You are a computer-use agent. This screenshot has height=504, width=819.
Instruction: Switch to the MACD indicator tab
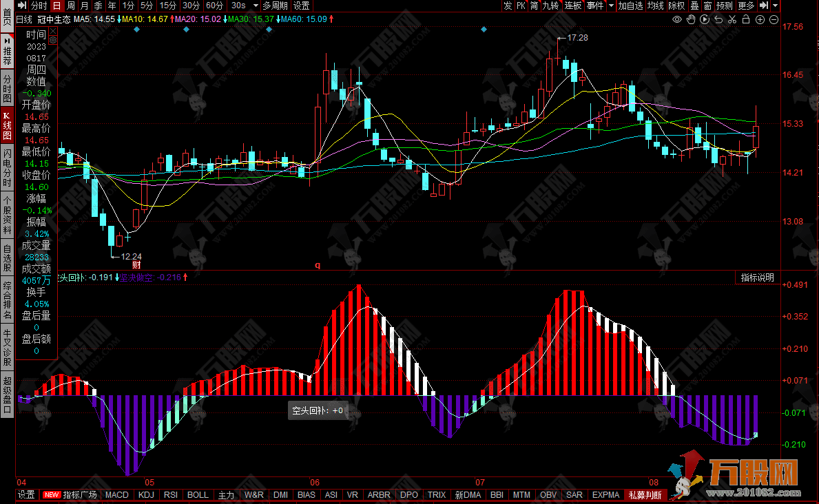(117, 495)
